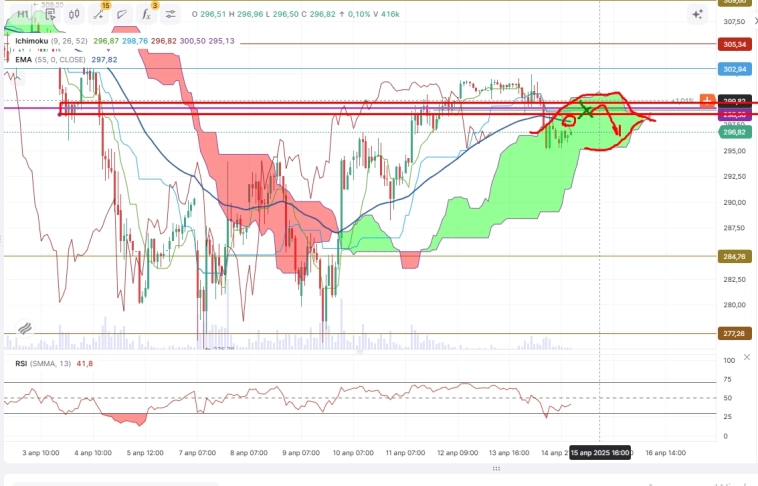The height and width of the screenshot is (486, 758).
Task: Open the candlestick chart type selector
Action: (74, 14)
